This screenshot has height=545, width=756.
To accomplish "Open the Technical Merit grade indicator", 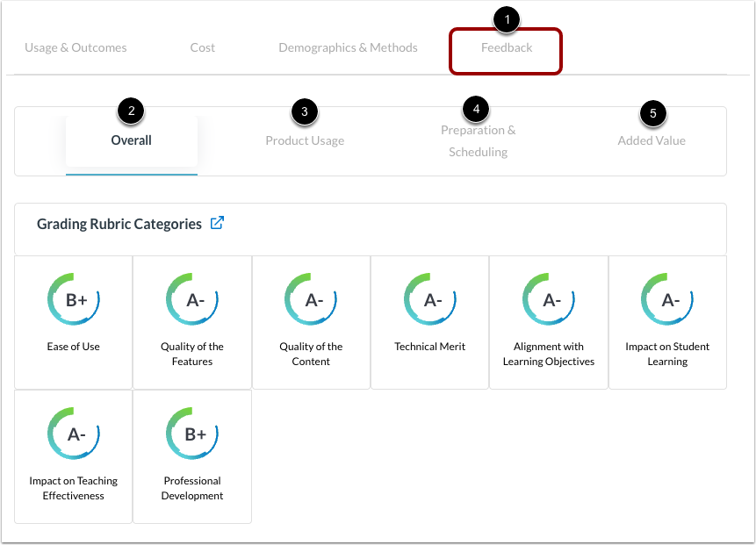I will (x=429, y=298).
